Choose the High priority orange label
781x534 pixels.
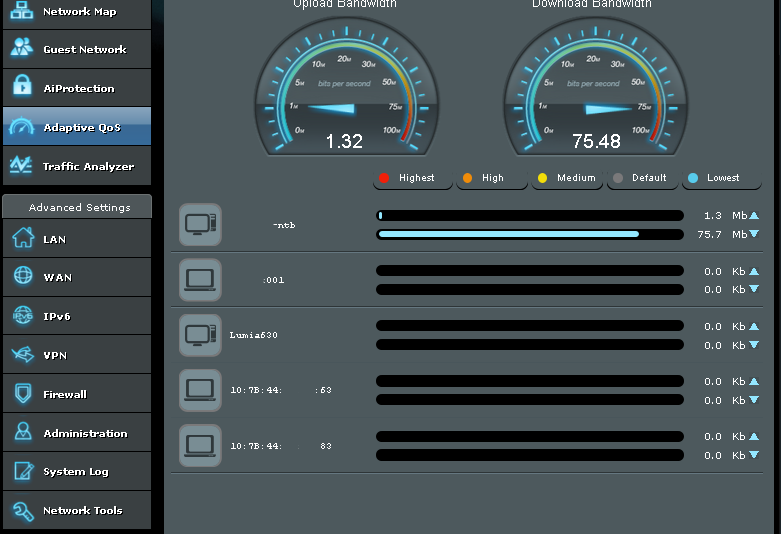tap(483, 178)
